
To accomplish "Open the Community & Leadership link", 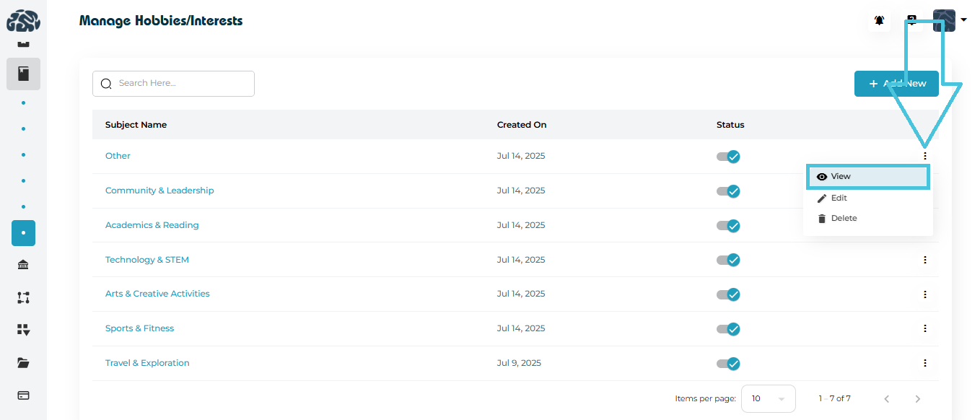I will coord(159,191).
